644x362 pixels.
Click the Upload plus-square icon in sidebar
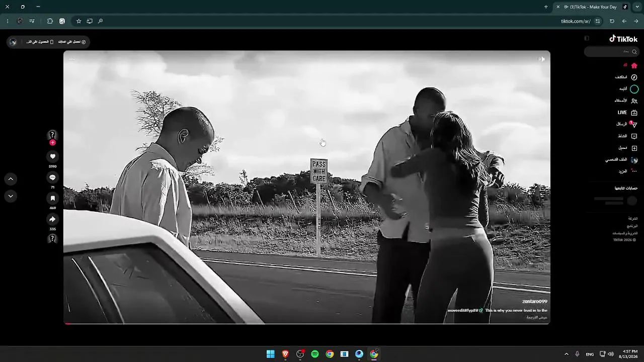634,148
